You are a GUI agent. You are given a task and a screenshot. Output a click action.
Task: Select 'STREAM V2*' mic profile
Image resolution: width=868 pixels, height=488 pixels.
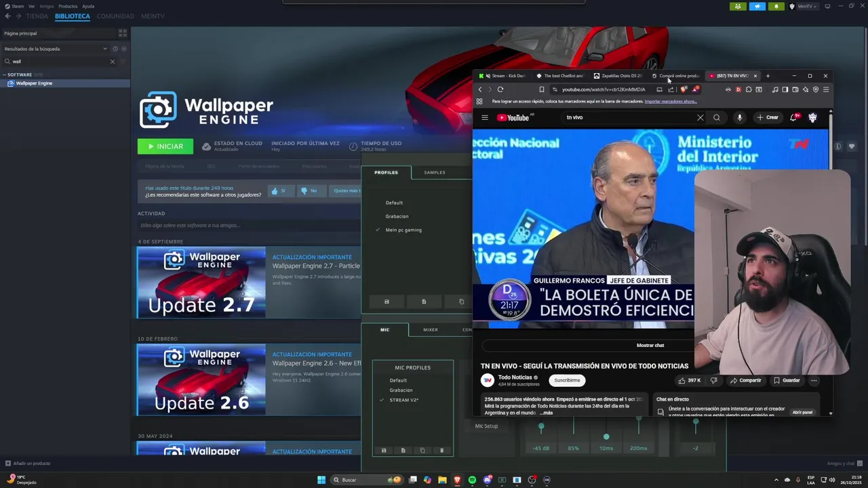pyautogui.click(x=403, y=400)
